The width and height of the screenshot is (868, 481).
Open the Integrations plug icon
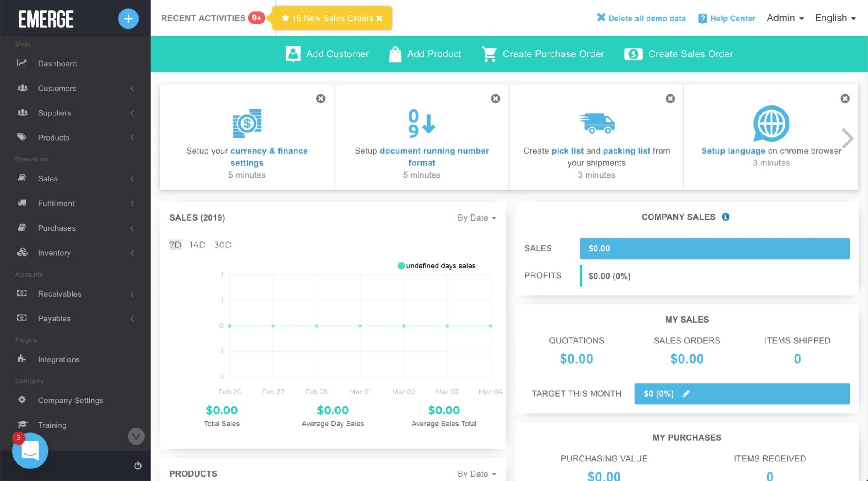22,359
